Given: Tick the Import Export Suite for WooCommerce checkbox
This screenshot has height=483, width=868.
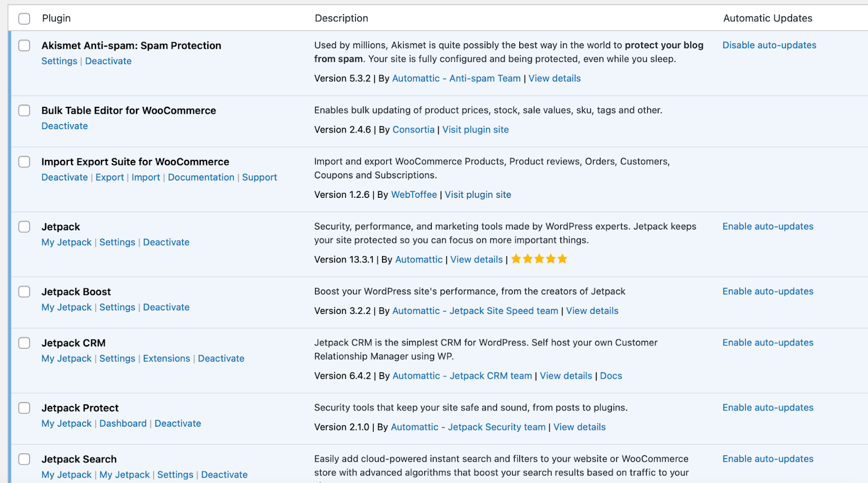Looking at the screenshot, I should [x=24, y=162].
